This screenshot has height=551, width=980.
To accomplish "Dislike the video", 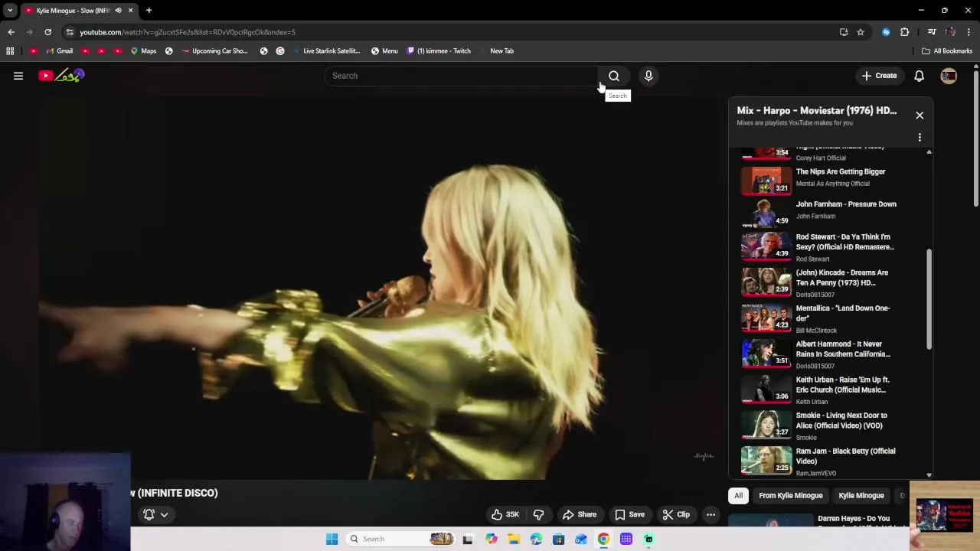I will pyautogui.click(x=538, y=514).
